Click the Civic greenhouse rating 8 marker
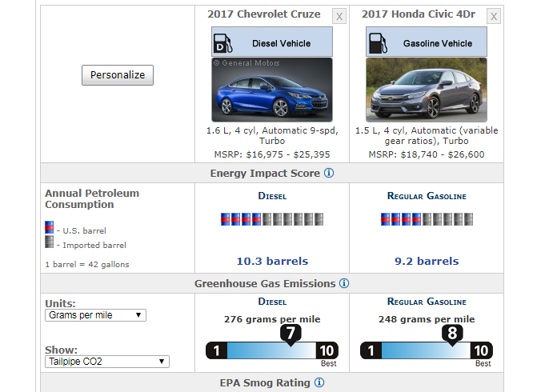This screenshot has height=392, width=557. (452, 334)
